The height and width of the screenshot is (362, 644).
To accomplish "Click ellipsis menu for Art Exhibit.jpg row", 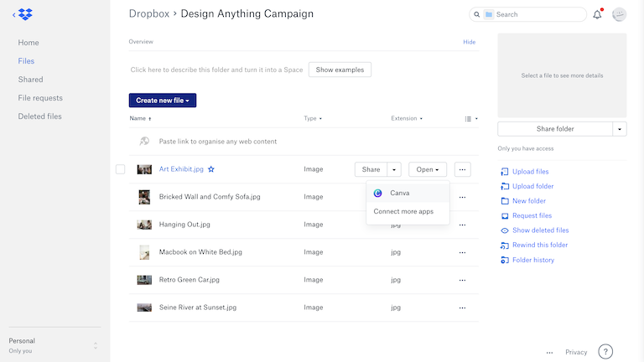I will (x=462, y=169).
